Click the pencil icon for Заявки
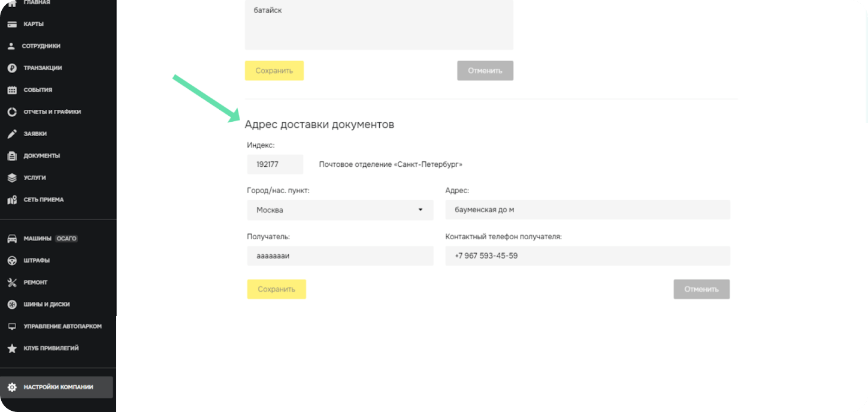The height and width of the screenshot is (412, 868). [x=11, y=134]
